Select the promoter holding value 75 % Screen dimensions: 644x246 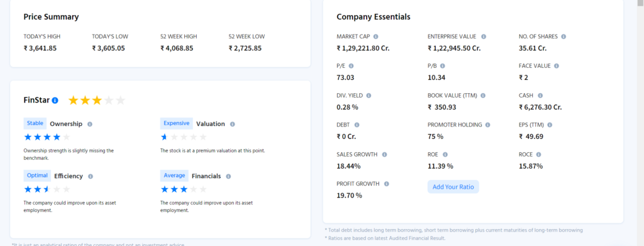tap(435, 137)
